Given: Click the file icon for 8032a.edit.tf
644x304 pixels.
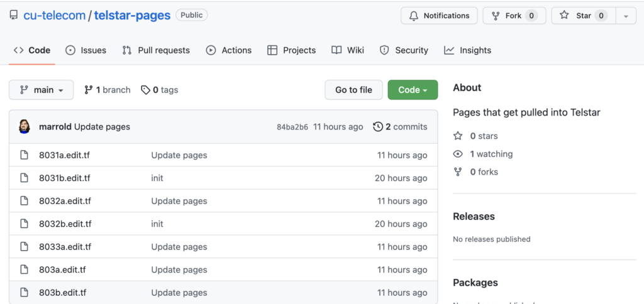Looking at the screenshot, I should click(x=25, y=201).
